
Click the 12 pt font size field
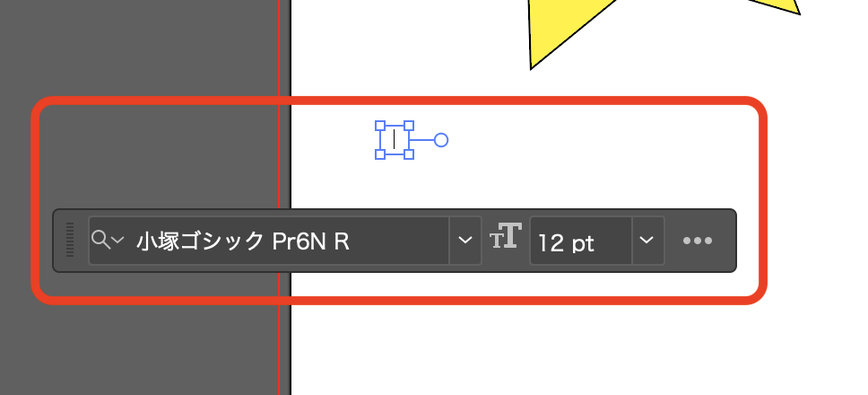tap(581, 241)
